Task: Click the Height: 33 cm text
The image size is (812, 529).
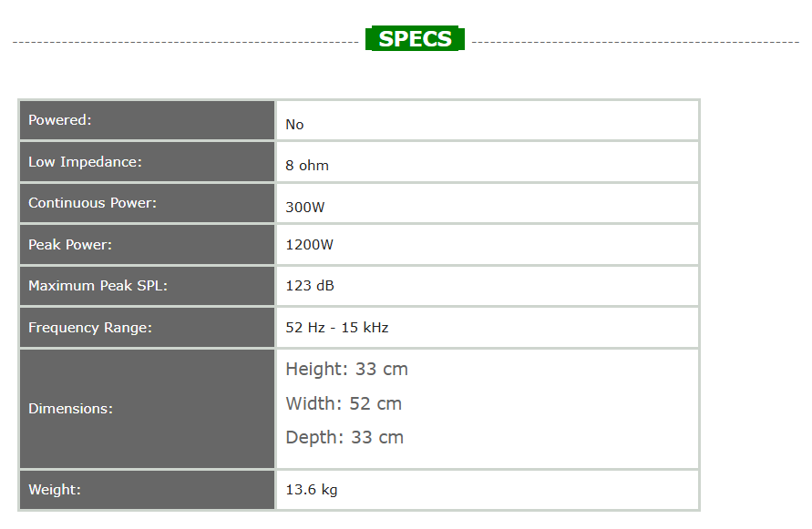Action: (x=346, y=370)
